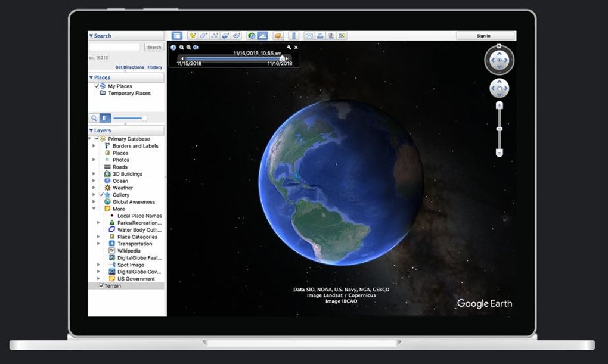Expand the Global Awareness layer

(x=94, y=201)
